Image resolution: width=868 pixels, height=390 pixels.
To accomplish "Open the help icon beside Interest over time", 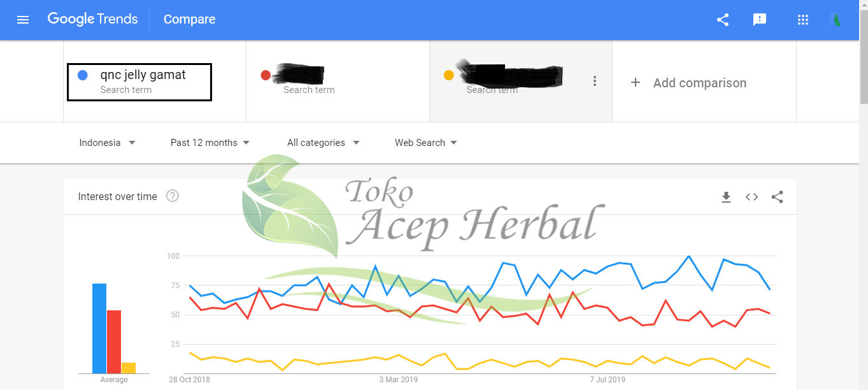I will point(173,196).
